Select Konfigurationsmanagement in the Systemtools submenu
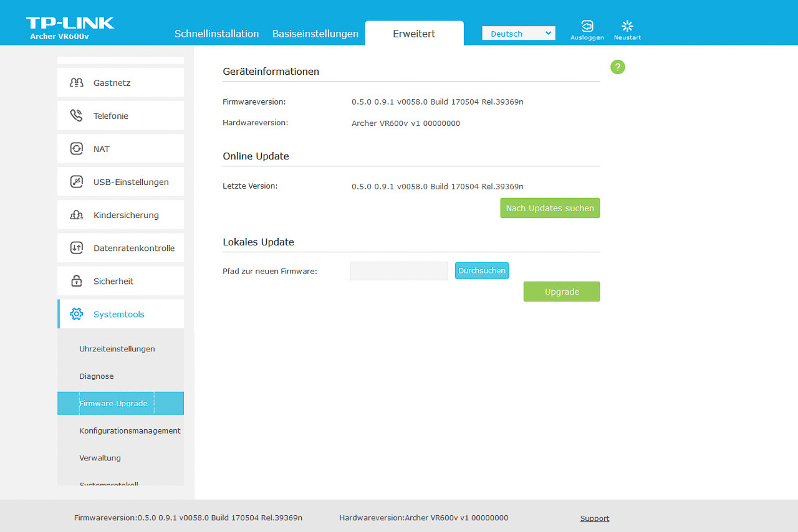This screenshot has height=532, width=798. point(130,430)
